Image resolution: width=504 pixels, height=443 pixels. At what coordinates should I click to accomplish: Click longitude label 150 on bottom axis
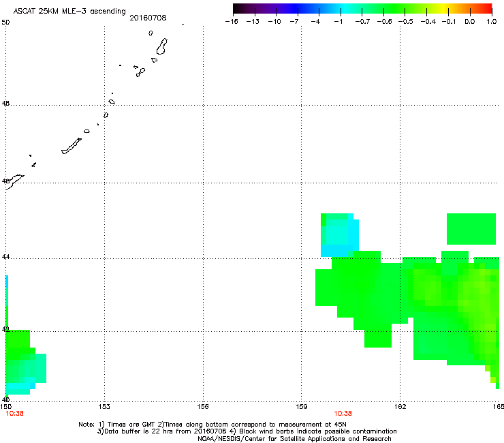click(5, 407)
